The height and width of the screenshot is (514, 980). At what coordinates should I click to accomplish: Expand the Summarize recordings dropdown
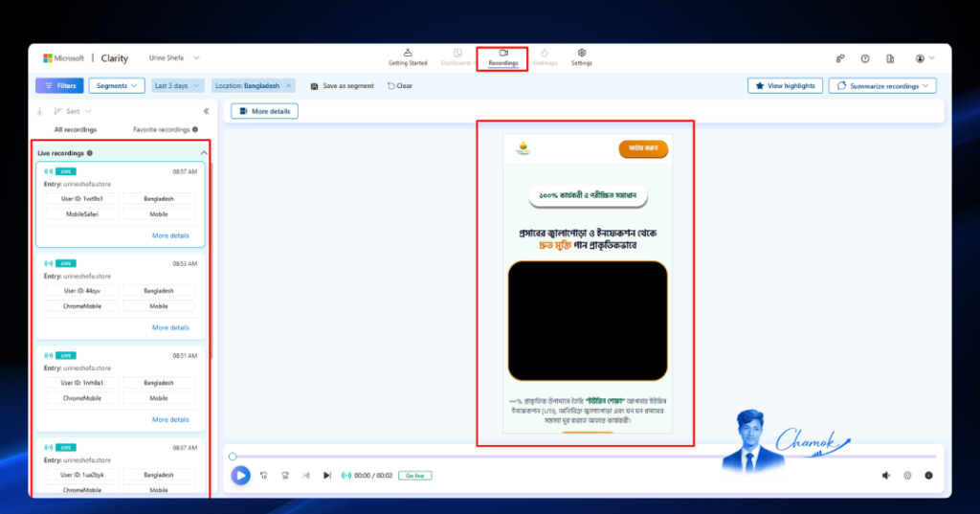tap(882, 86)
